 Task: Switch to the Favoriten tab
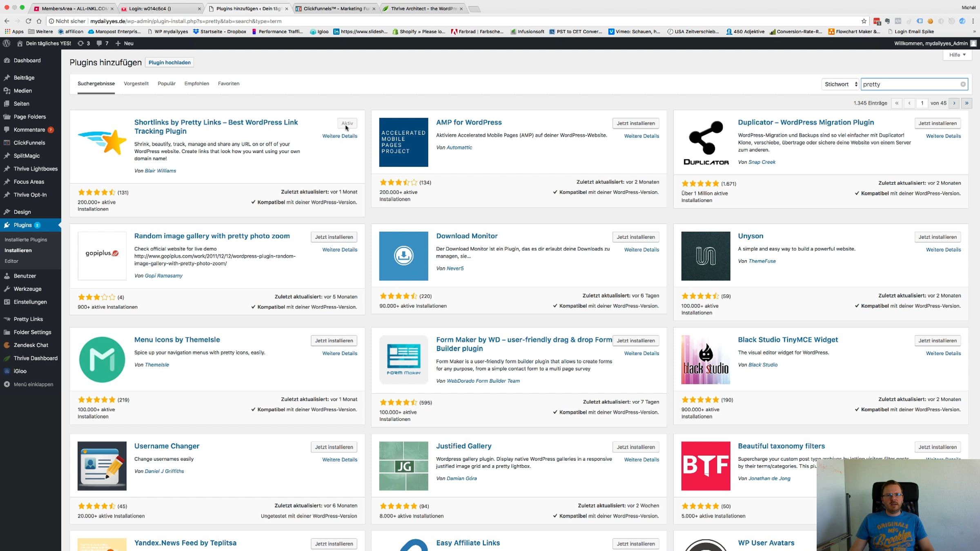(228, 84)
